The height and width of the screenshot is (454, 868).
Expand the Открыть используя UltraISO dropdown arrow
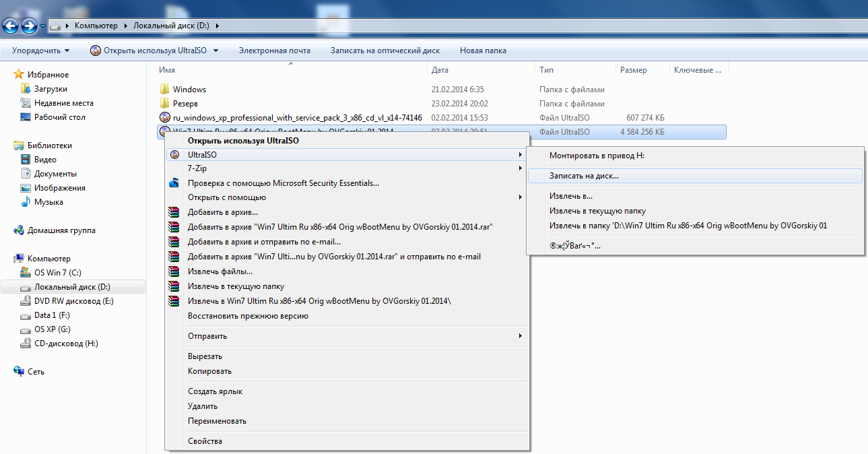(x=214, y=51)
